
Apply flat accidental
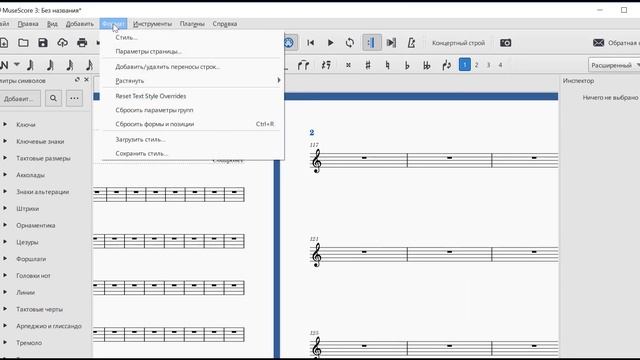(x=407, y=65)
